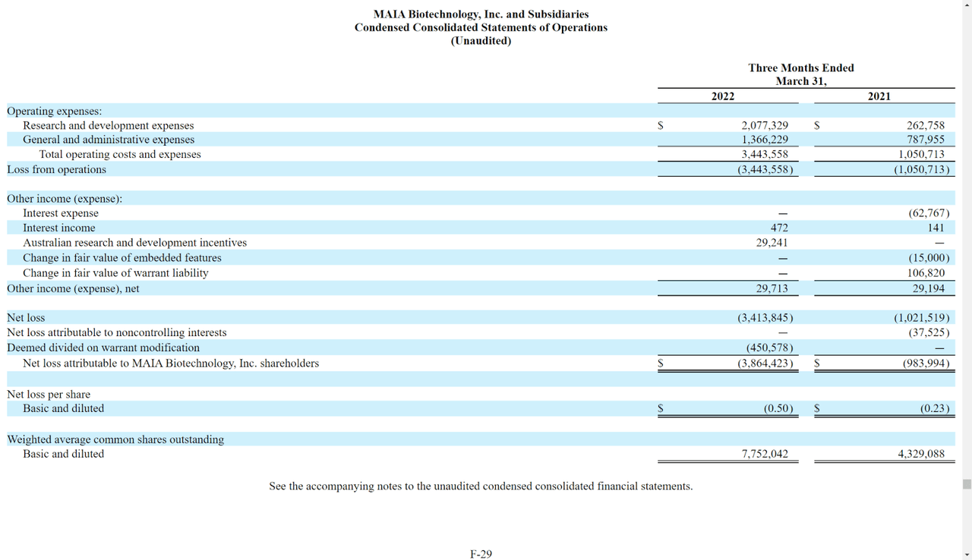972x560 pixels.
Task: Click 'Australian research and development incentives' label
Action: (134, 243)
